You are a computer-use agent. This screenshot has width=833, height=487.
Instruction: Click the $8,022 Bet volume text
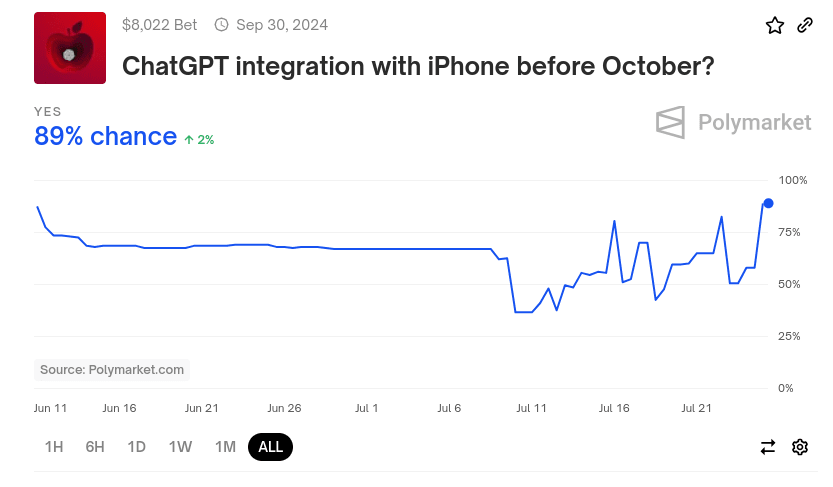point(159,25)
